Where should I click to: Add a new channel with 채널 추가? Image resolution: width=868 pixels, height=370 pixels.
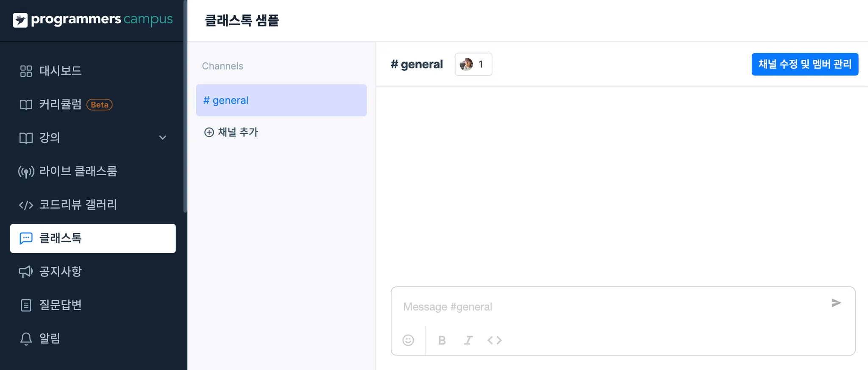[x=231, y=132]
